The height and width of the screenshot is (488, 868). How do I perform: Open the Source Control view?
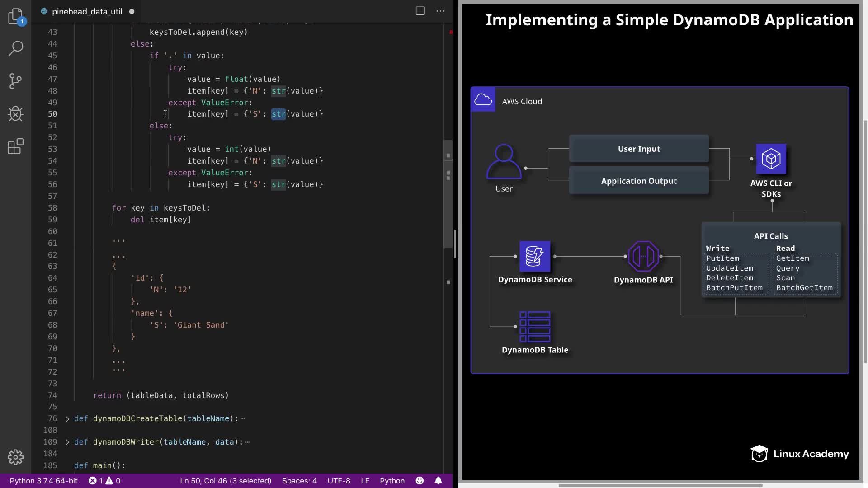(15, 81)
